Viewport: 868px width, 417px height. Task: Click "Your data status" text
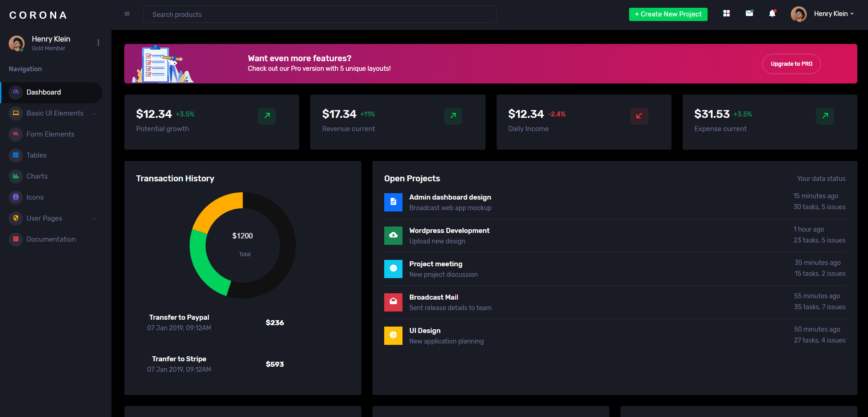click(821, 179)
